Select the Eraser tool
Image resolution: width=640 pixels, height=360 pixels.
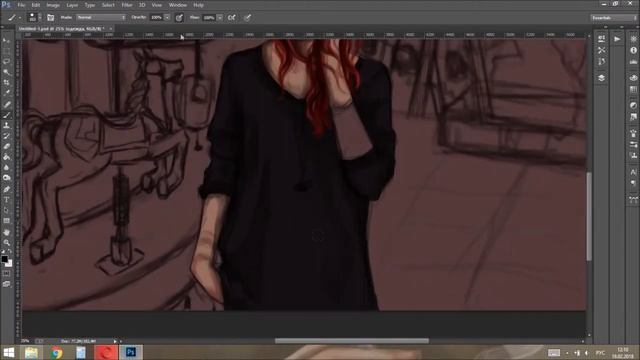[7, 147]
